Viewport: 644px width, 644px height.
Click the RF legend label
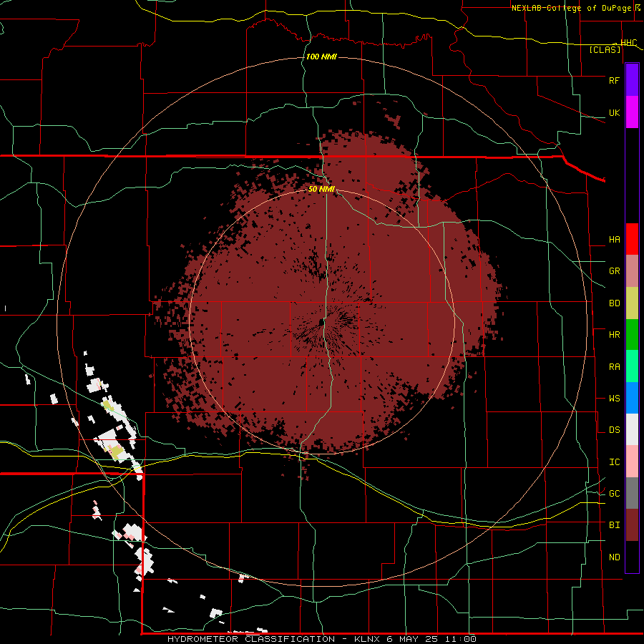tap(614, 80)
